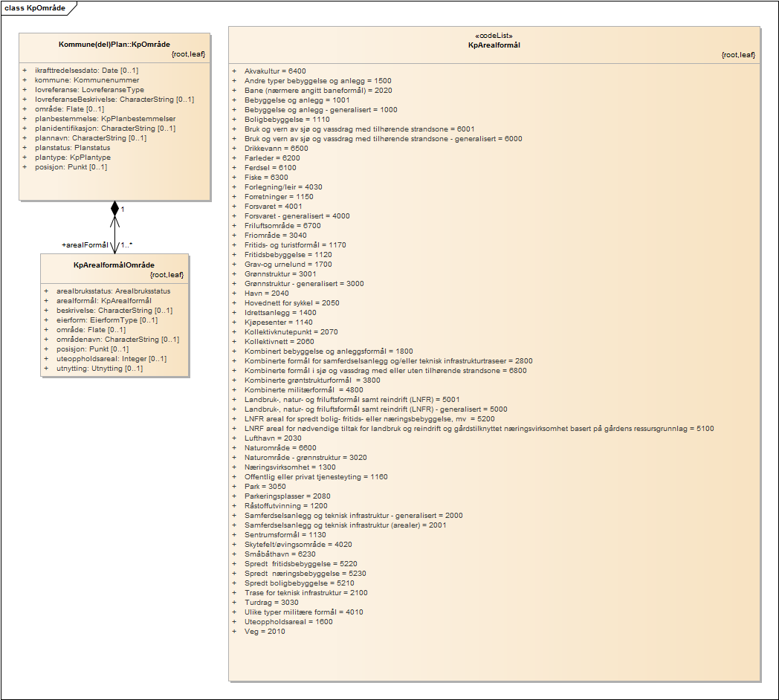Click the KpArealformål codeList title

coord(494,45)
